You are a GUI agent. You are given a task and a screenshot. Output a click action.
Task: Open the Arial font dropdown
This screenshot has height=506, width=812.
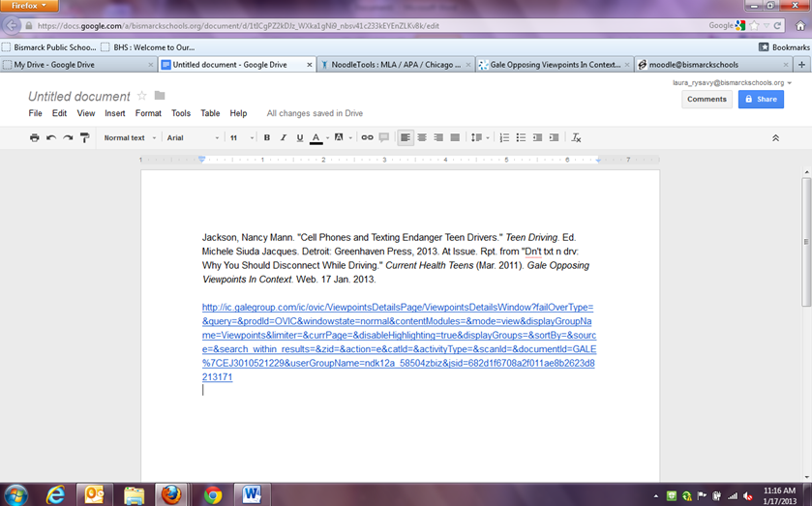point(193,137)
